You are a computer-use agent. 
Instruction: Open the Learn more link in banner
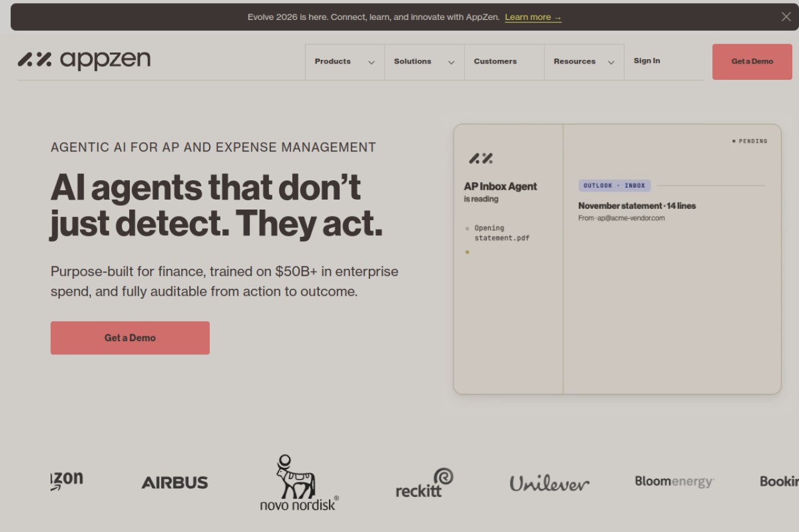click(533, 17)
